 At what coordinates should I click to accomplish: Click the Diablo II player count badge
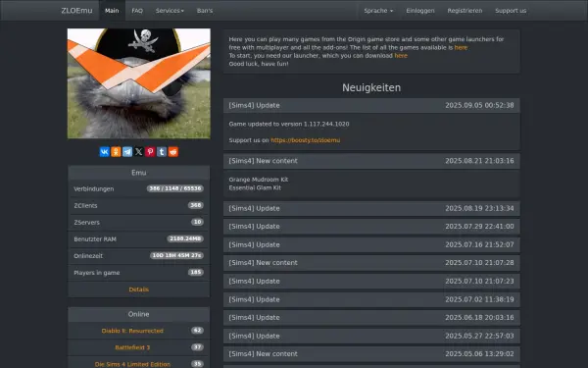[x=197, y=331]
